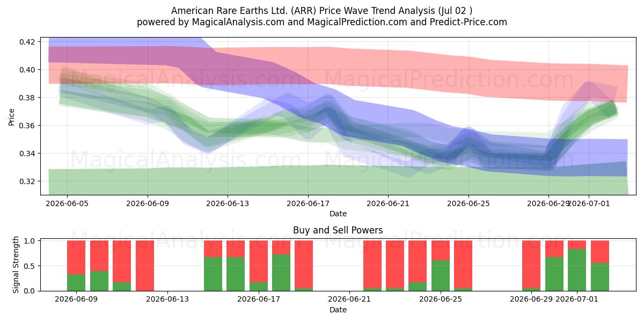
Task: Click the 2026-06-13 tick under Buy and Sell Powers
Action: coord(167,299)
